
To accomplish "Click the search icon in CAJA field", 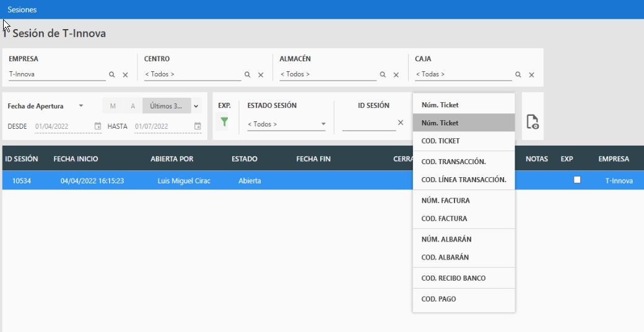I will tap(518, 75).
